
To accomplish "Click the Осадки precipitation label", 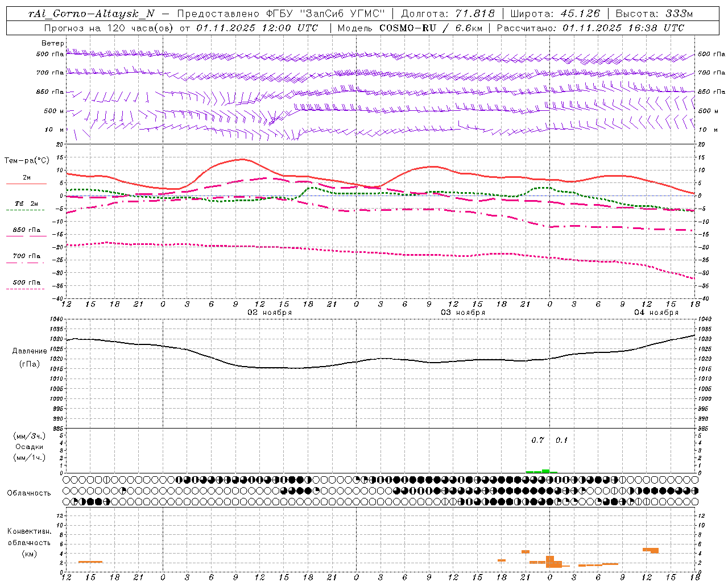I will 30,447.
